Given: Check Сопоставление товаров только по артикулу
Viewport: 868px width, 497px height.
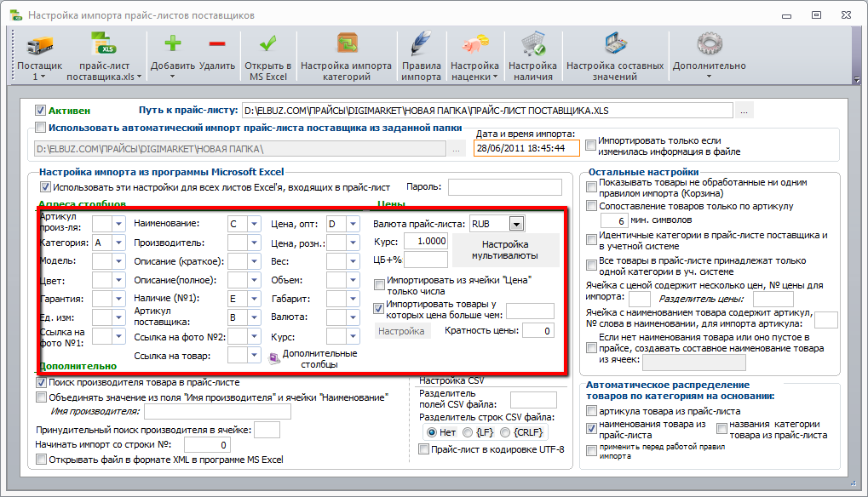Looking at the screenshot, I should click(592, 206).
